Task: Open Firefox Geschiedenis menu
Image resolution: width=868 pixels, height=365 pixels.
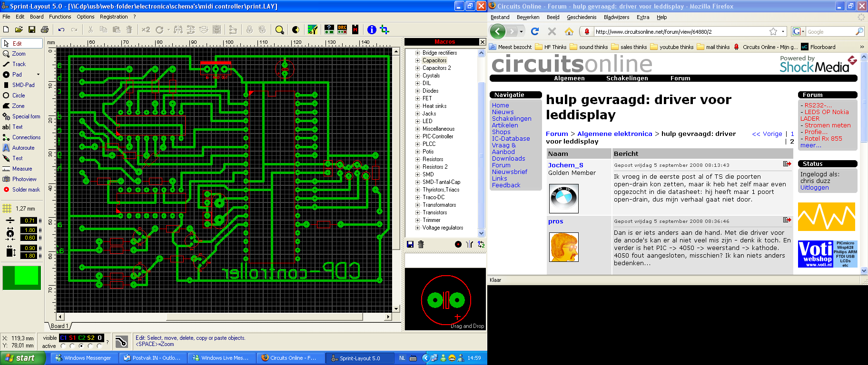Action: click(582, 17)
